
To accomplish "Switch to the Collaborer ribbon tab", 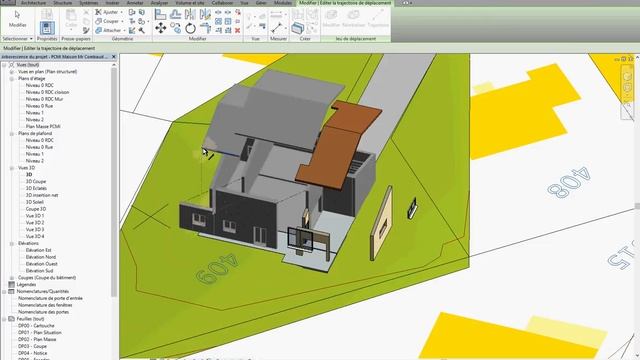I will point(222,3).
